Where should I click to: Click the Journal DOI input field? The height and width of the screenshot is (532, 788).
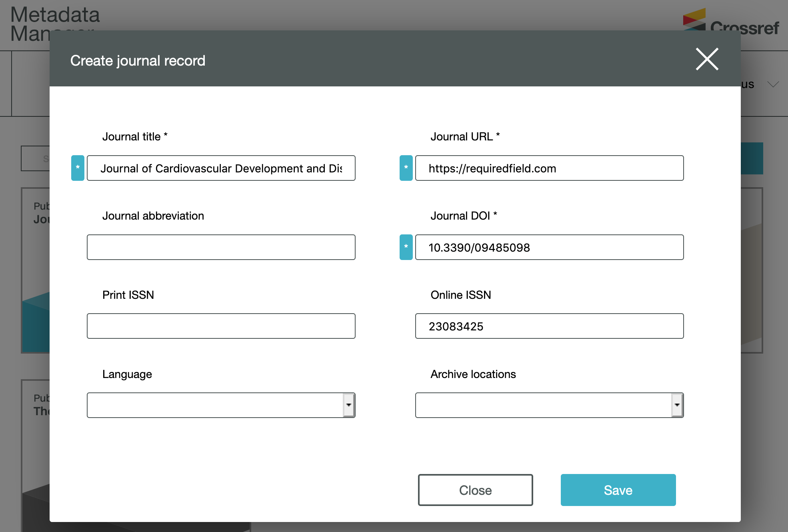pyautogui.click(x=549, y=247)
